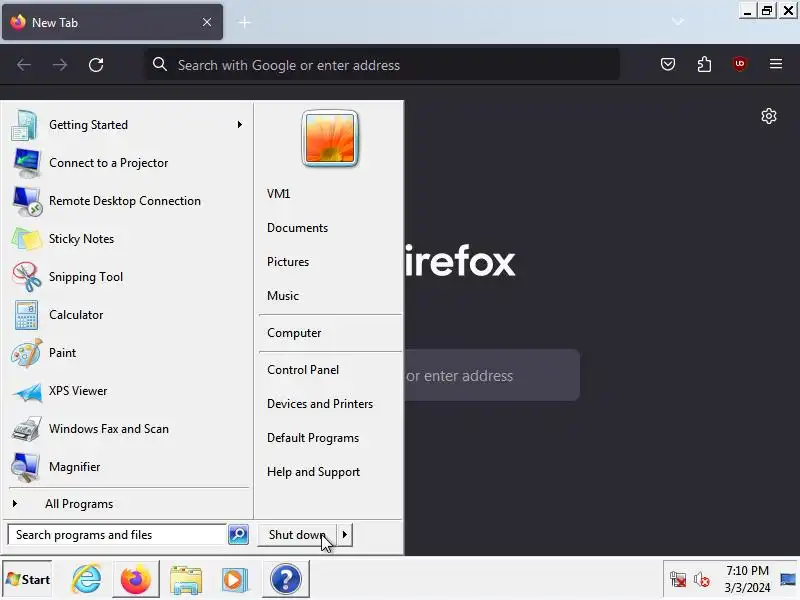Open Getting Started icon in Start menu
Screen dimensions: 800x600
click(24, 125)
